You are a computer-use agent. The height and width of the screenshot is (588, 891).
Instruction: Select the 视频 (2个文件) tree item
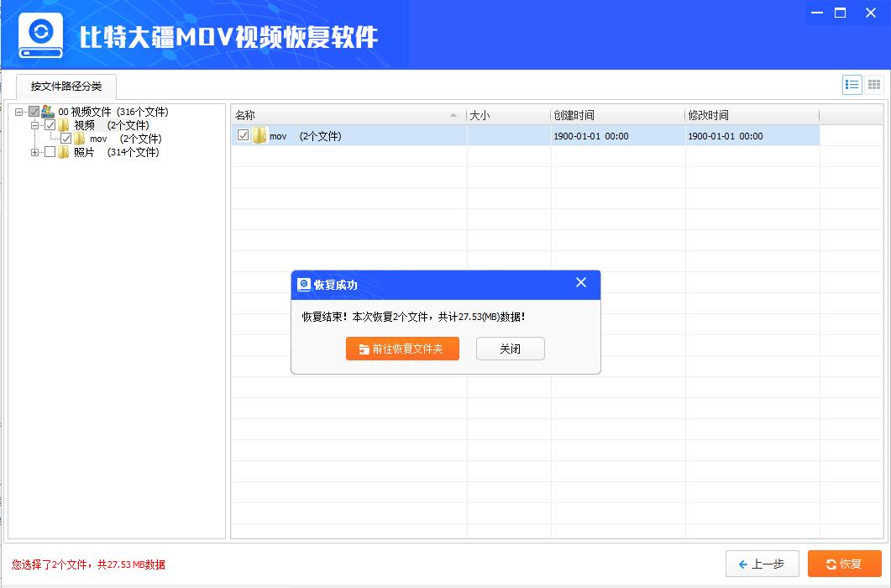[112, 125]
